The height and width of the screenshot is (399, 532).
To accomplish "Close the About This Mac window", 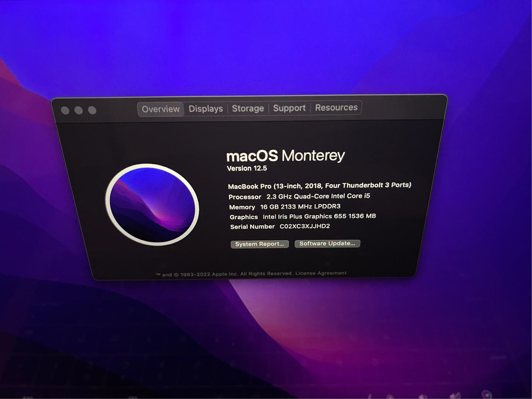I will coord(65,110).
